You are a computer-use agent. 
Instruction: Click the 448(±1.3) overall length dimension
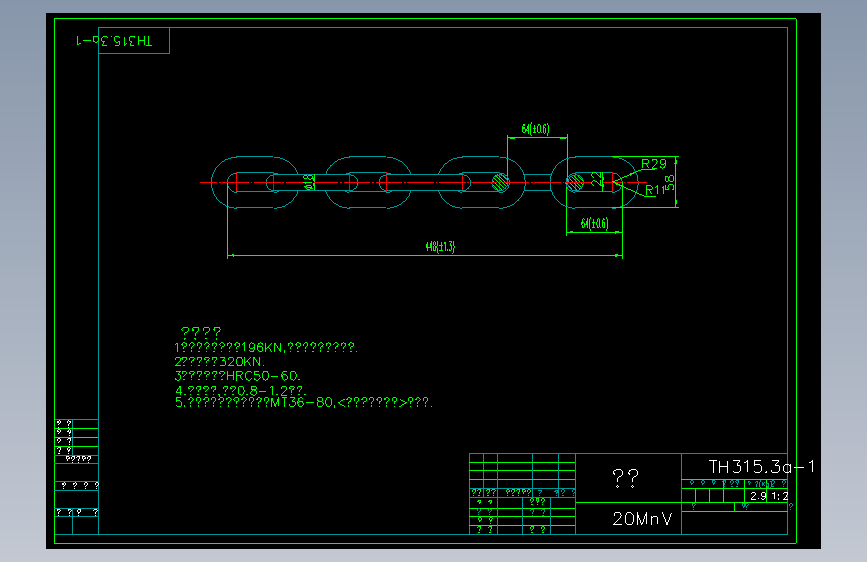[x=440, y=246]
